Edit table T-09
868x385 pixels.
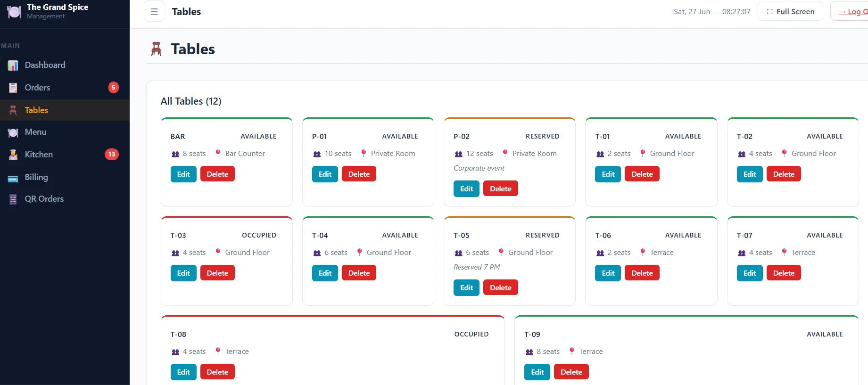point(537,372)
